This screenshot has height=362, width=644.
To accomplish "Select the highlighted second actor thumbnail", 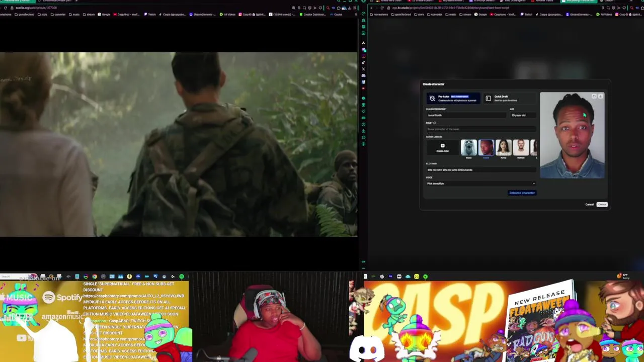I will coord(486,148).
